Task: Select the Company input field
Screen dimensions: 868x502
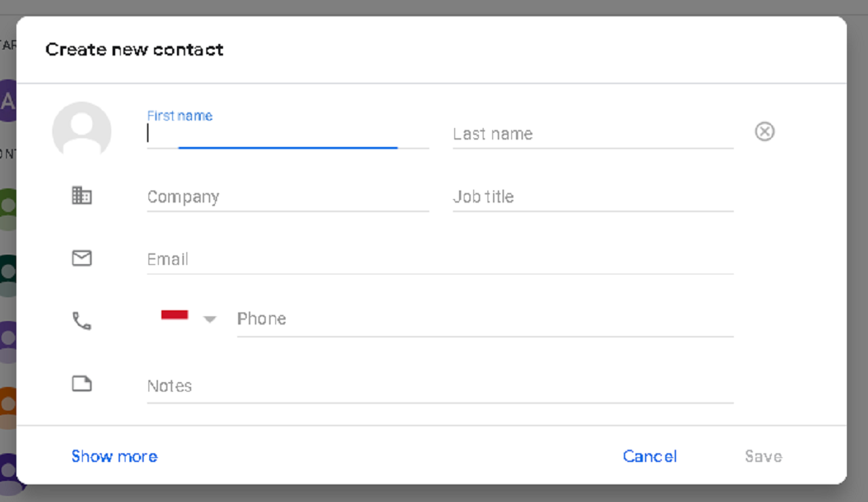Action: 288,197
